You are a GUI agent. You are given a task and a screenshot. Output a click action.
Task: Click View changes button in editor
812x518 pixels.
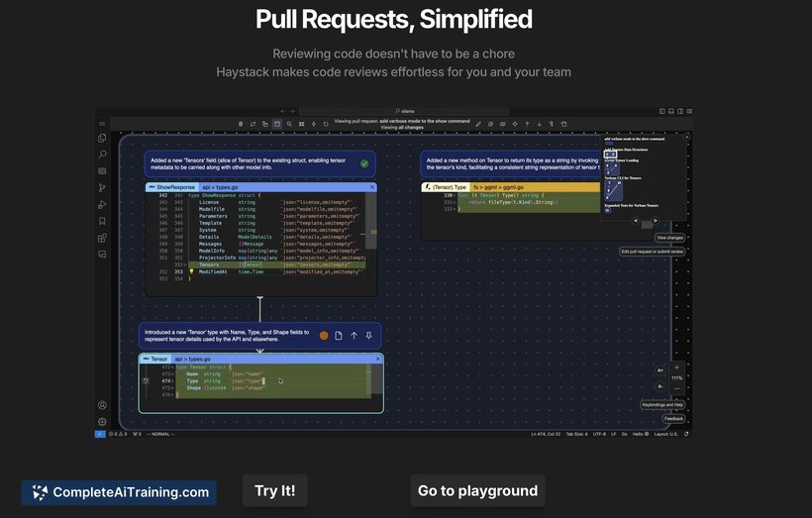tap(669, 238)
